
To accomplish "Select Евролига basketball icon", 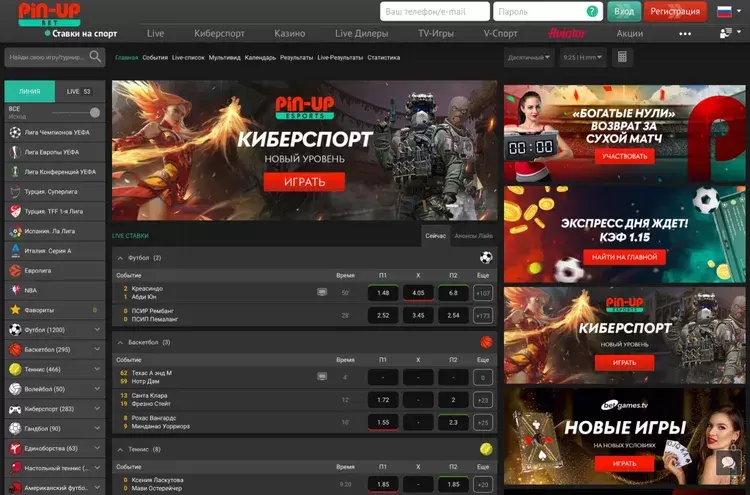I will (x=15, y=271).
